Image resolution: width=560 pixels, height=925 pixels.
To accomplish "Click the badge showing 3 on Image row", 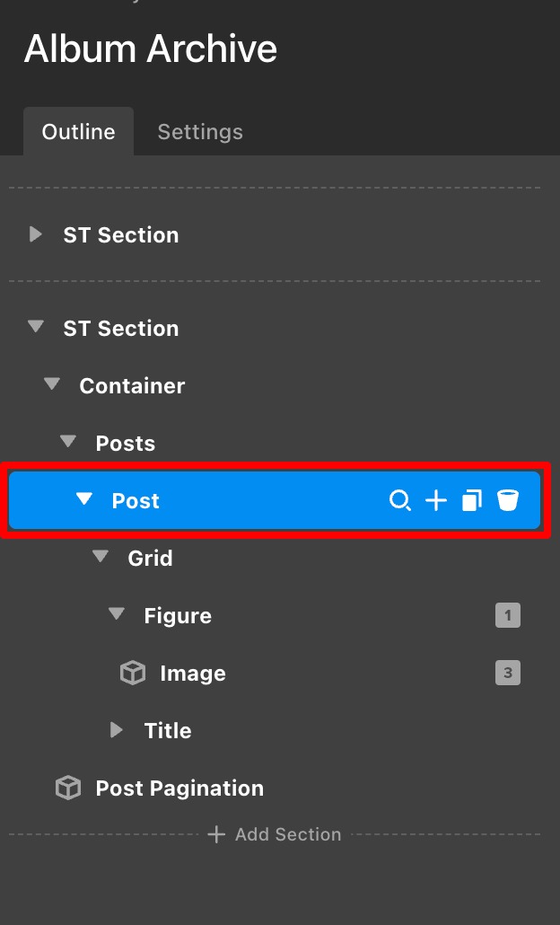I will click(507, 674).
